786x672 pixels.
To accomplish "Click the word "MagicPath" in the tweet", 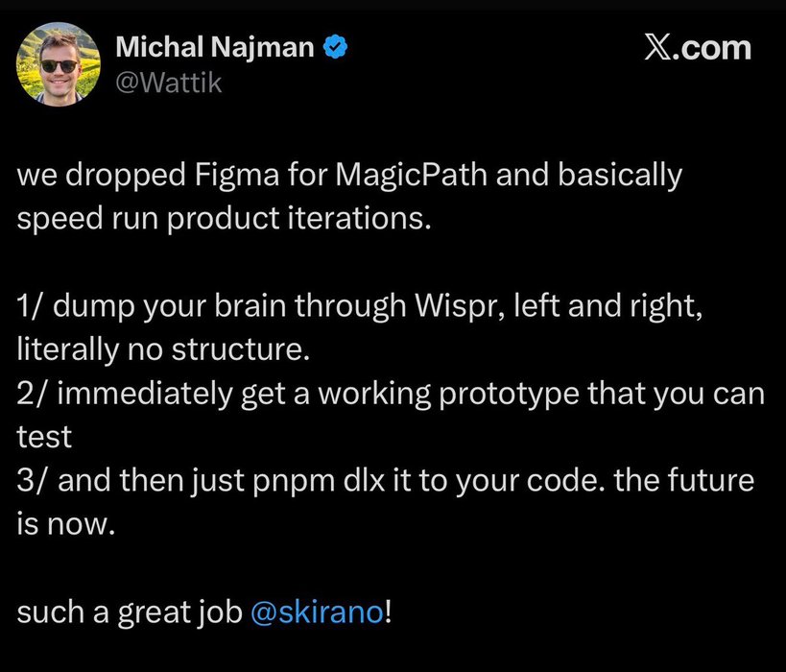I will click(408, 177).
